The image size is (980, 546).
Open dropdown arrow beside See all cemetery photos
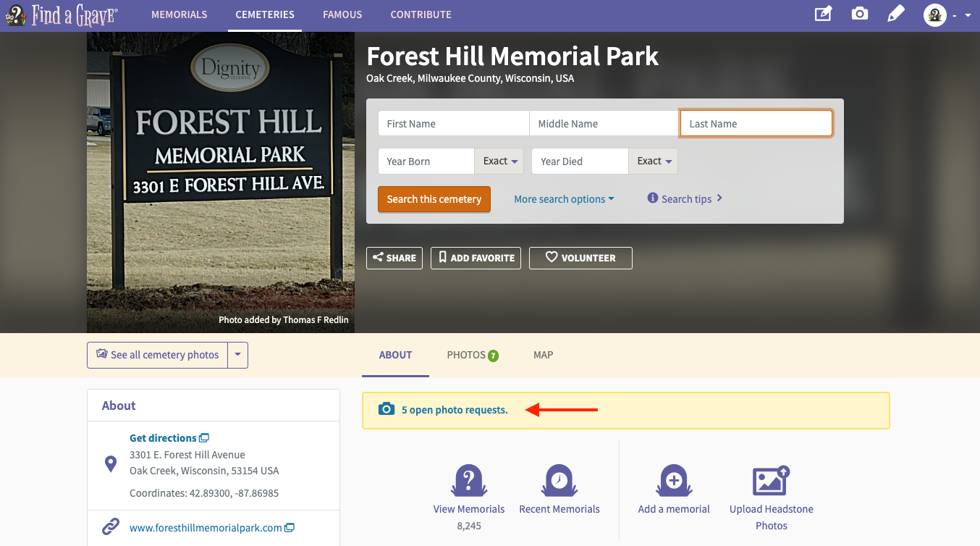click(238, 355)
